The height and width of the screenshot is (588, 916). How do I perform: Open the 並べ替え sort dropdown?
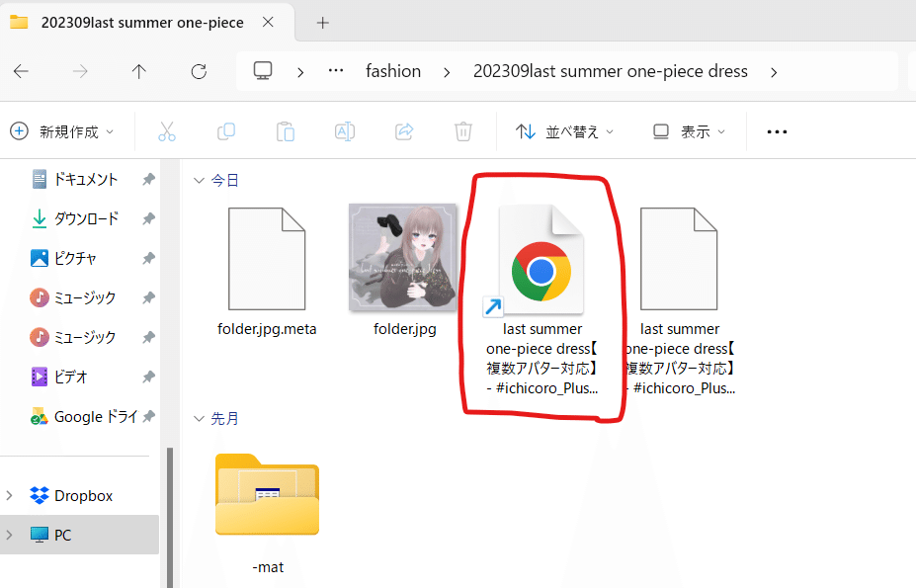564,131
